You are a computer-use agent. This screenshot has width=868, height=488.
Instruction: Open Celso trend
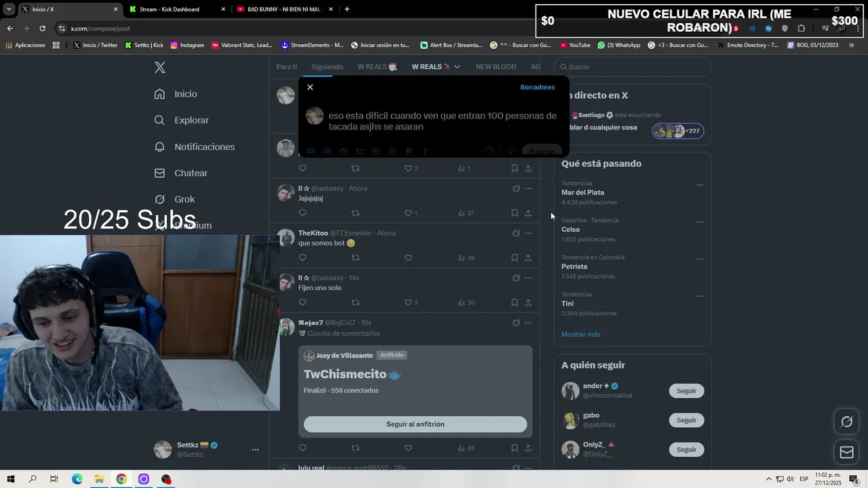570,229
